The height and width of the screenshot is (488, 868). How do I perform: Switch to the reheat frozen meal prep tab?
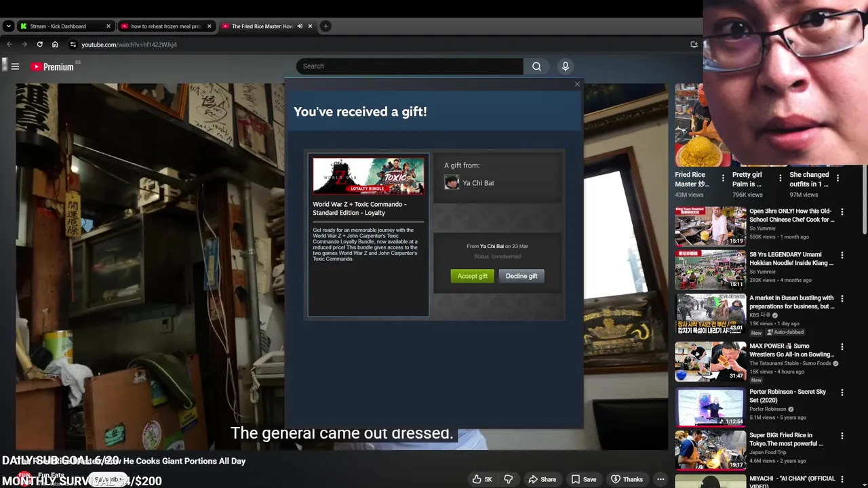165,26
